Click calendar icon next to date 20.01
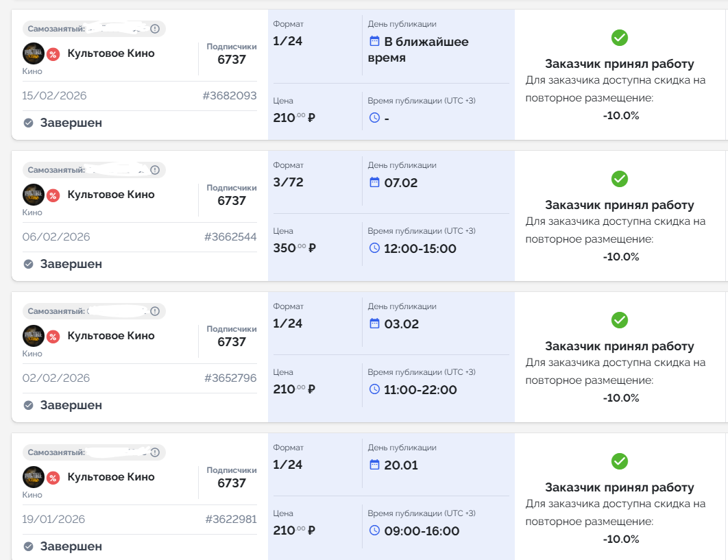This screenshot has width=728, height=560. pos(374,465)
